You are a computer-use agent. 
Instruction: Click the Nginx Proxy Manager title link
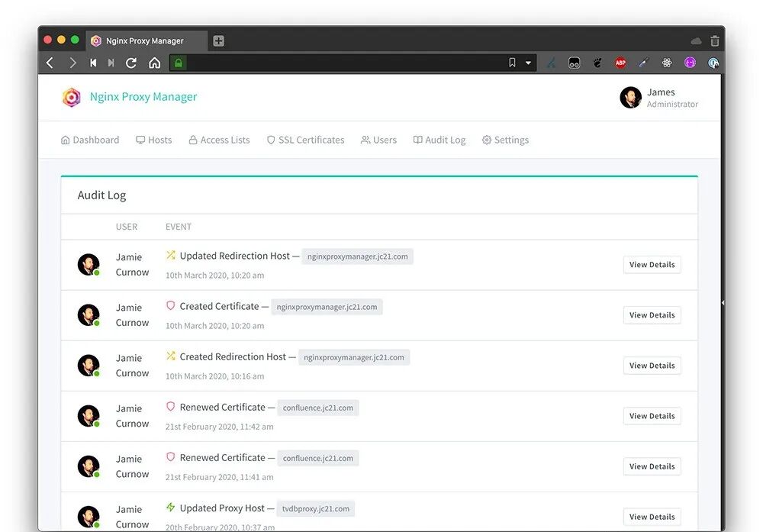(143, 97)
